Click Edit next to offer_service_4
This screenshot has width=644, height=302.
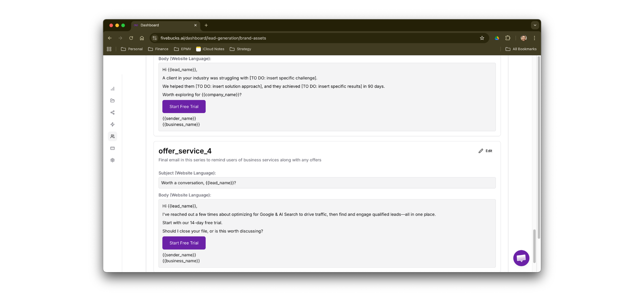(485, 151)
